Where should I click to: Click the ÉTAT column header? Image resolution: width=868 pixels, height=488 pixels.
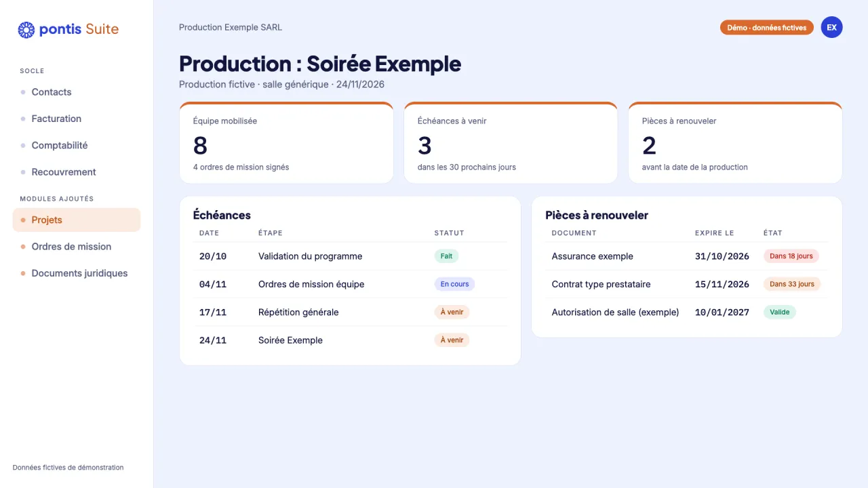pos(773,233)
